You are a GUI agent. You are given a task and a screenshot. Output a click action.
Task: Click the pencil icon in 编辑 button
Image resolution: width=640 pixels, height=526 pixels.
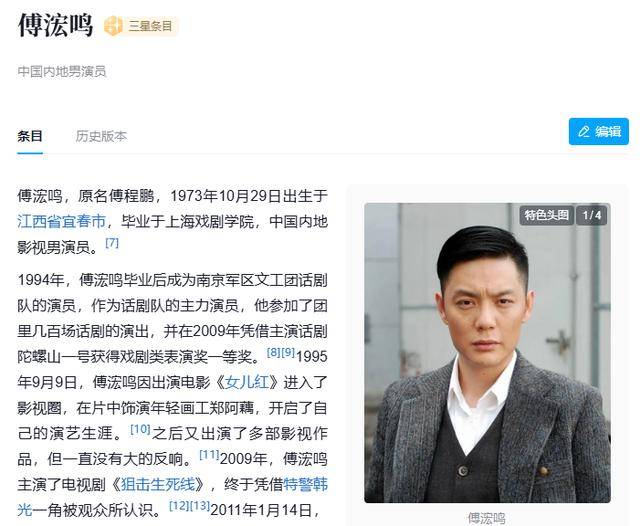(x=584, y=132)
